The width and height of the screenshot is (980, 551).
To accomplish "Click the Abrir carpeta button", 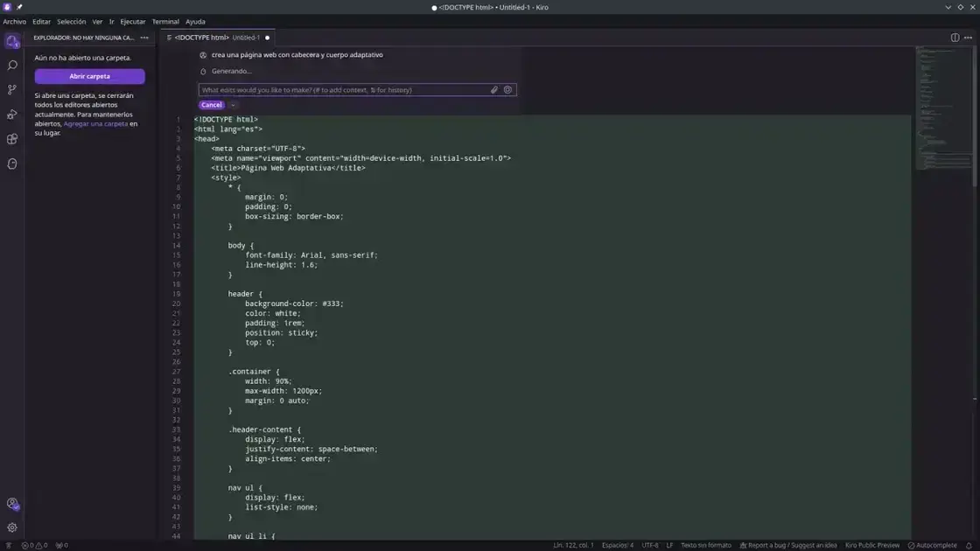I will point(89,76).
